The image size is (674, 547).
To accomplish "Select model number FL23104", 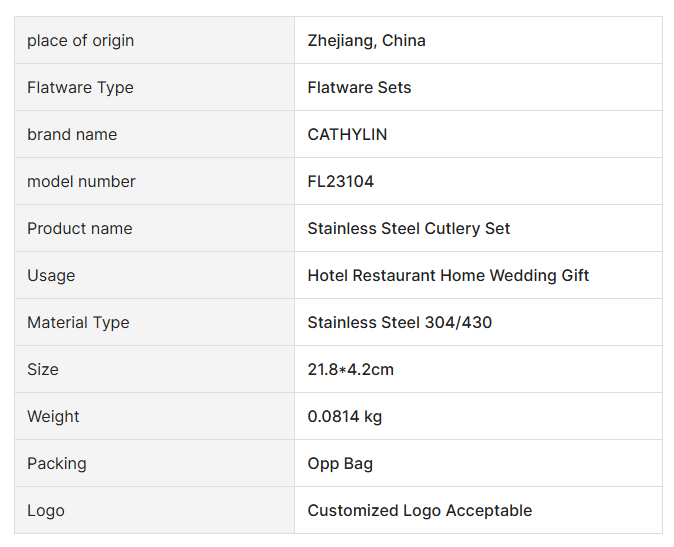I will point(340,182).
